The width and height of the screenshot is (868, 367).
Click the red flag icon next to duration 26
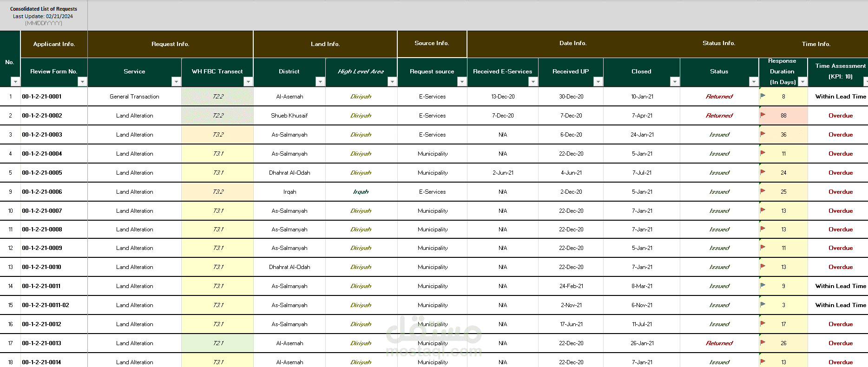click(x=763, y=342)
